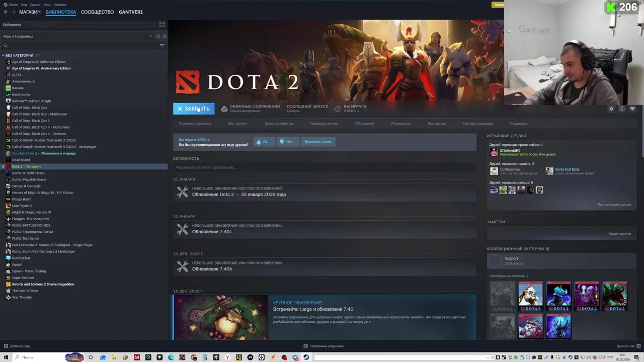Open Руководства link
Image resolution: width=644 pixels, height=362 pixels.
point(401,123)
